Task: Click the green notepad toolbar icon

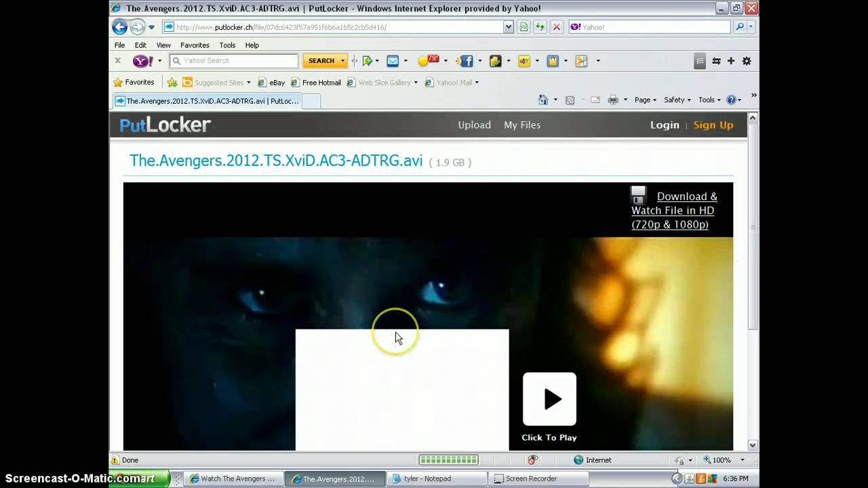Action: (496, 61)
